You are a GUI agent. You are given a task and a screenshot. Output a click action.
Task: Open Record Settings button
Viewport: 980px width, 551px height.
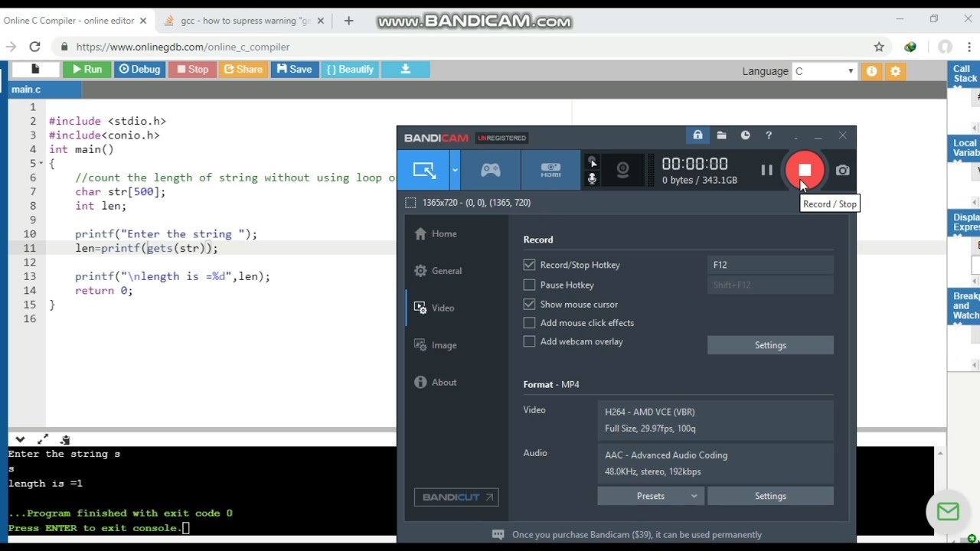[770, 345]
